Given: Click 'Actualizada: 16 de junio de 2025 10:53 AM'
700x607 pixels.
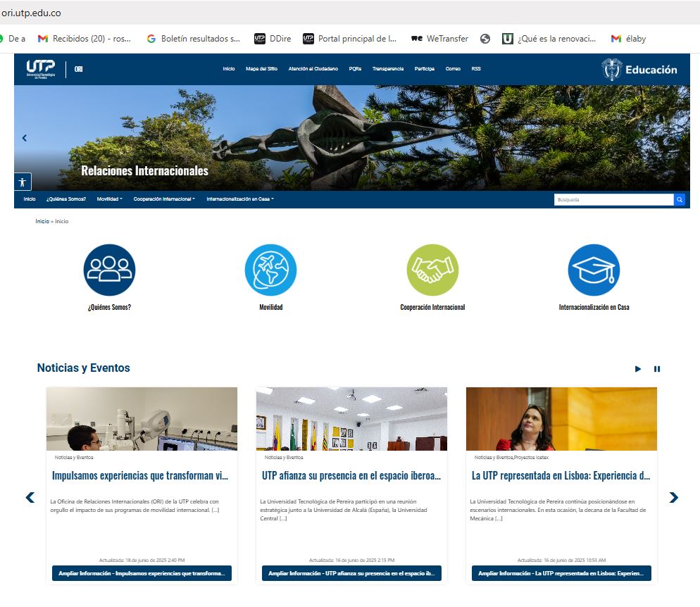Looking at the screenshot, I should [561, 560].
